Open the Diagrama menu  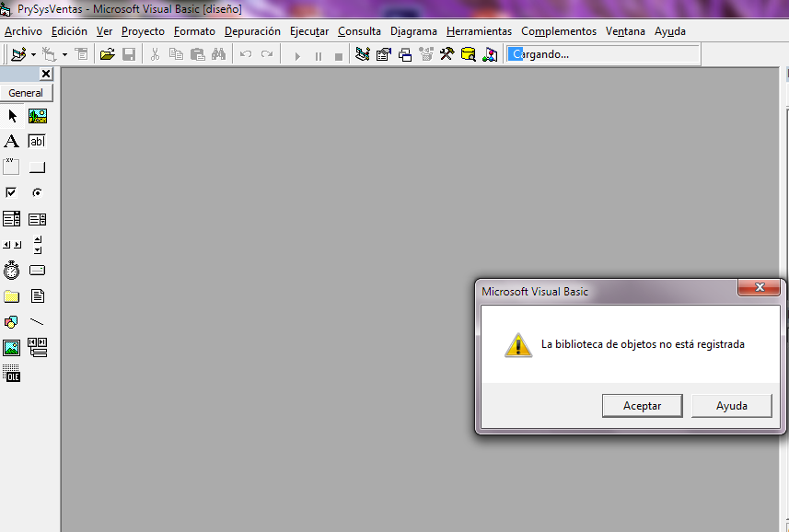(413, 31)
